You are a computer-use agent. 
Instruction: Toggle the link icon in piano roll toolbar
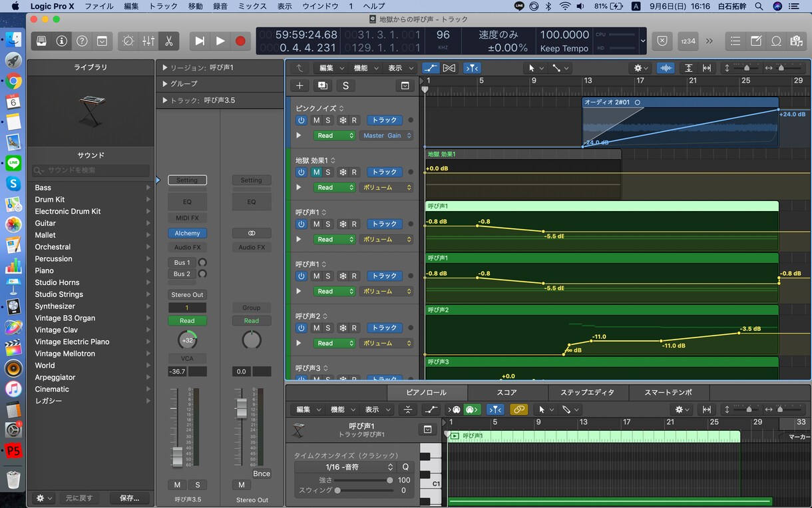click(518, 409)
